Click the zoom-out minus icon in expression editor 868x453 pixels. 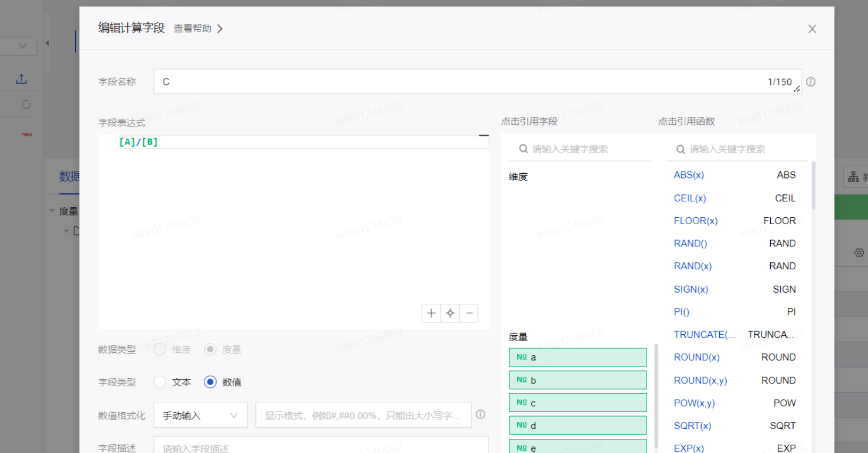469,313
